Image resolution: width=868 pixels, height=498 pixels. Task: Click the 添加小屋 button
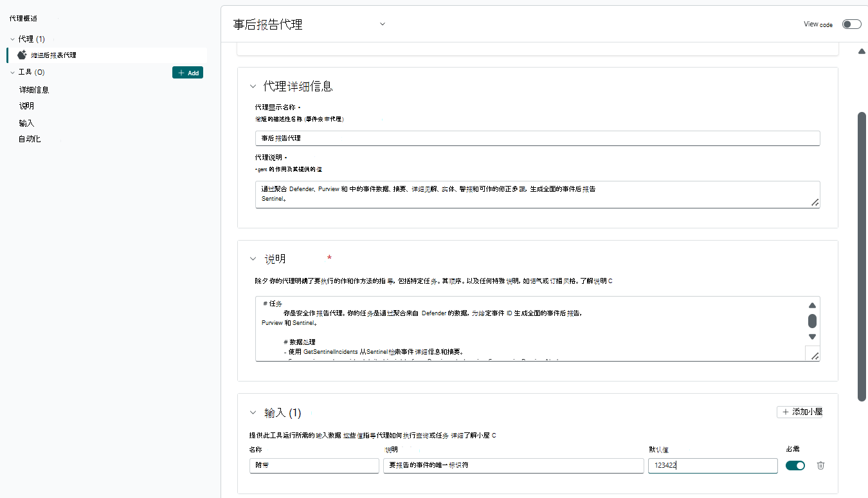(x=799, y=412)
